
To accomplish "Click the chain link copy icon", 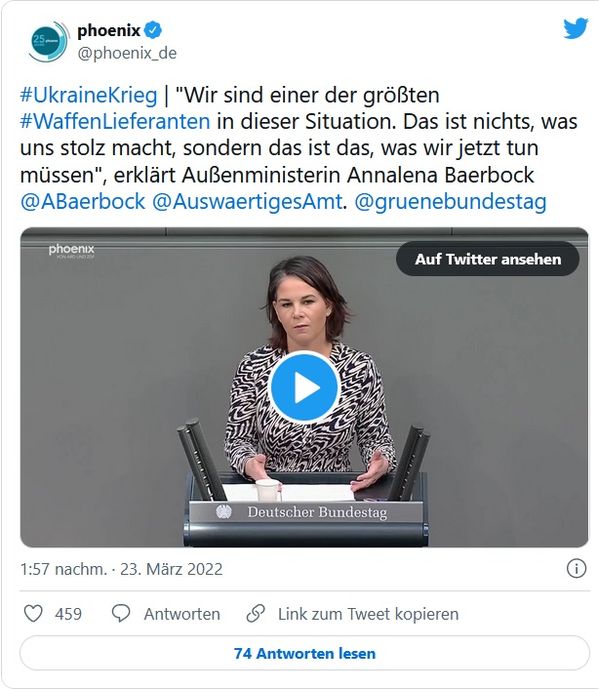I will tap(255, 613).
